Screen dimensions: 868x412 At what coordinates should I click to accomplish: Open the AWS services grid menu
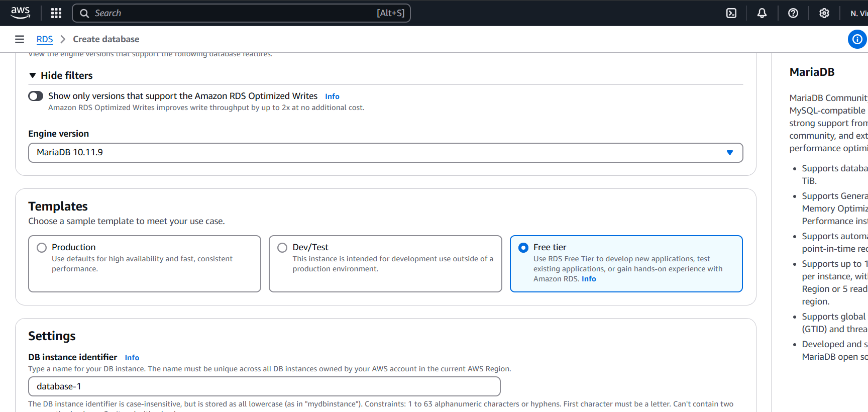click(x=56, y=13)
